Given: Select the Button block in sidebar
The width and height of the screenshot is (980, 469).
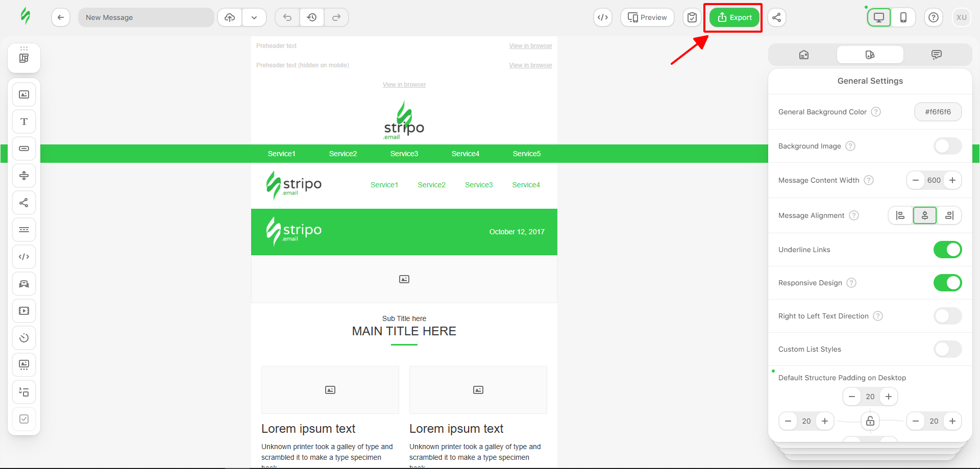Looking at the screenshot, I should [24, 149].
